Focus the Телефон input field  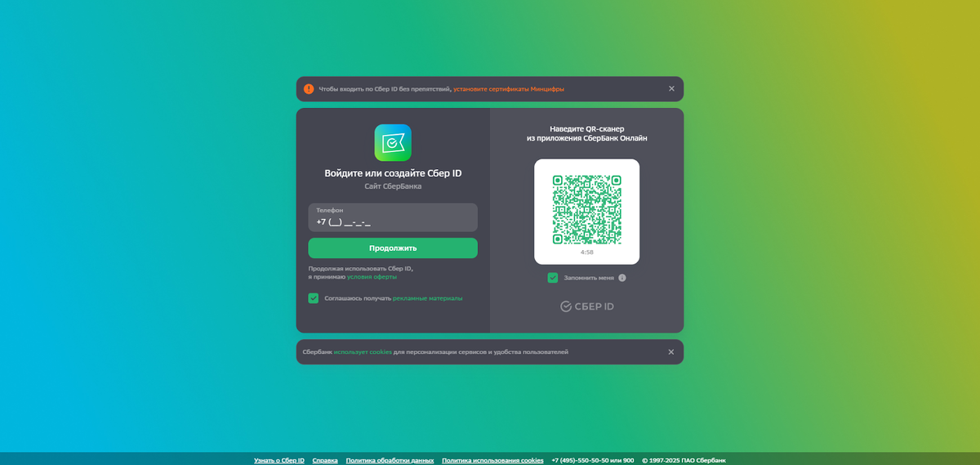(393, 217)
